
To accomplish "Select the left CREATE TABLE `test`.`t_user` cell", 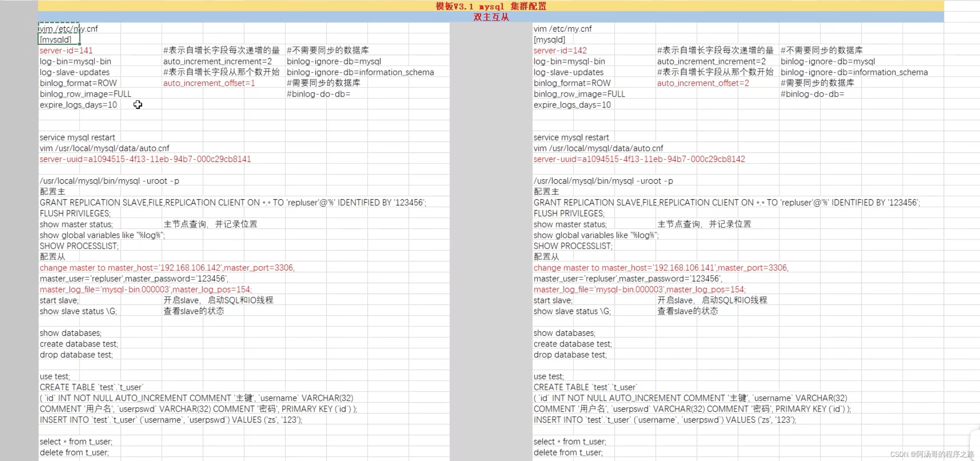I will click(x=91, y=387).
